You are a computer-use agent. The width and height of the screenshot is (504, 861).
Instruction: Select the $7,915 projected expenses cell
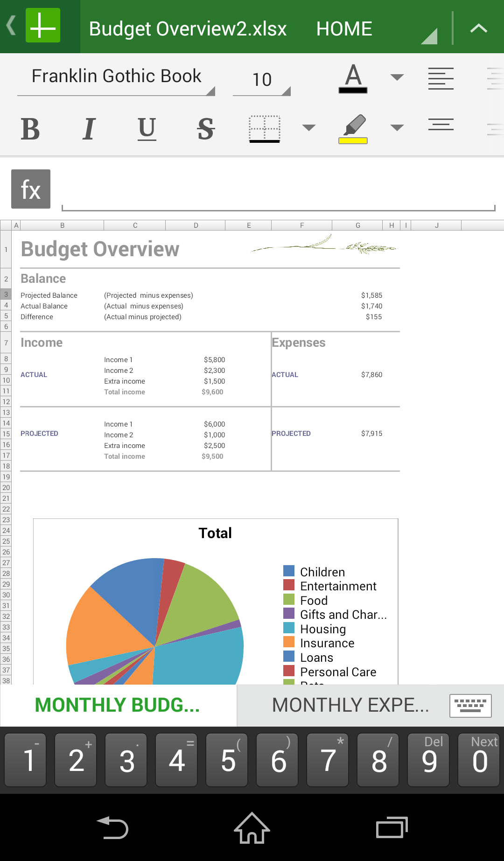[x=371, y=434]
